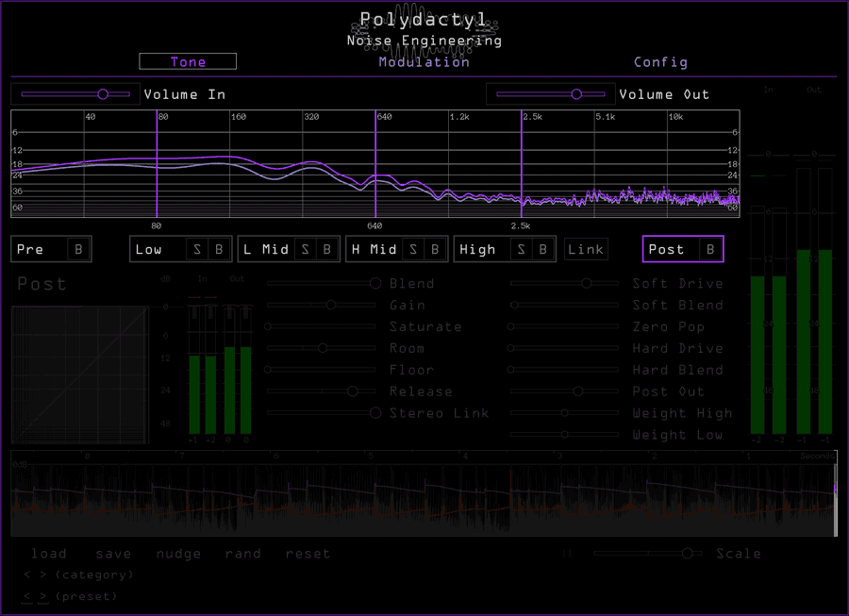Click the Scale slider
This screenshot has height=616, width=849.
[x=648, y=553]
